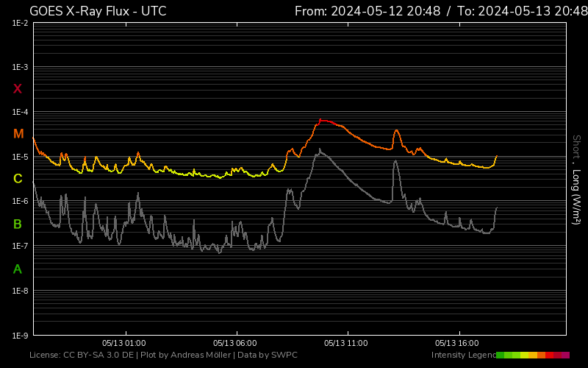588x368 pixels.
Task: Click the yellow swatch in the Intensity Legend
Action: coord(524,355)
